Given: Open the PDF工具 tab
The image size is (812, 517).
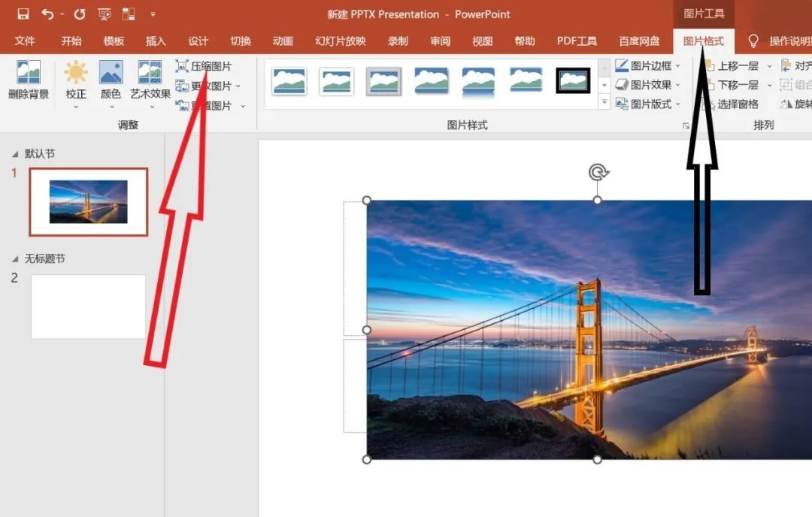Looking at the screenshot, I should (x=577, y=41).
